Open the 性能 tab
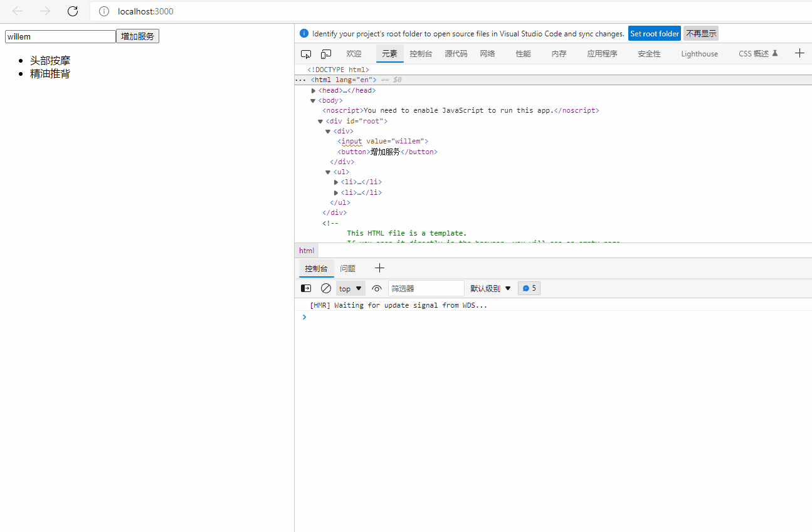 click(524, 54)
